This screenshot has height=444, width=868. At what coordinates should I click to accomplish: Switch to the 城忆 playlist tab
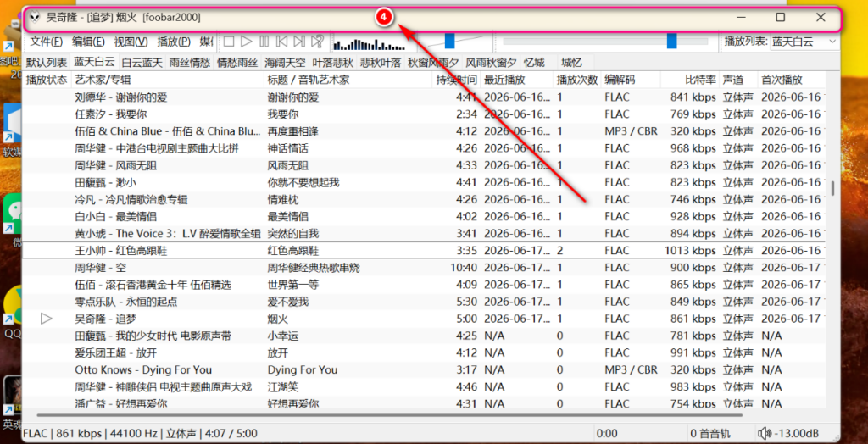(571, 62)
